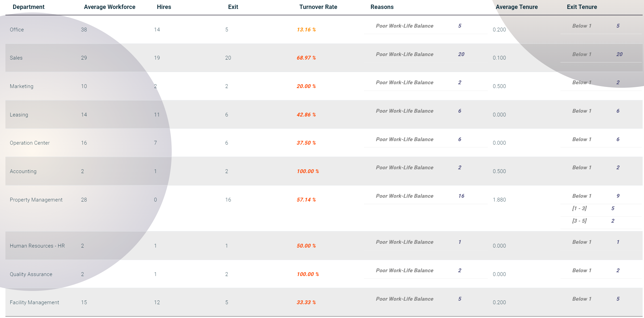The image size is (644, 318).
Task: Click Leasing hires value 11
Action: tap(157, 115)
